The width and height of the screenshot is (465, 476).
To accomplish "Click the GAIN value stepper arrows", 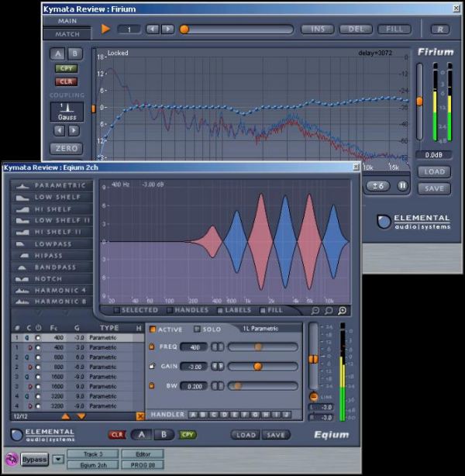I will (x=218, y=367).
